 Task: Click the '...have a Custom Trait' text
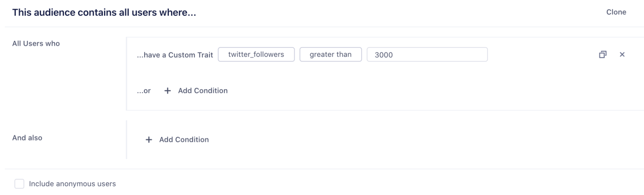175,55
